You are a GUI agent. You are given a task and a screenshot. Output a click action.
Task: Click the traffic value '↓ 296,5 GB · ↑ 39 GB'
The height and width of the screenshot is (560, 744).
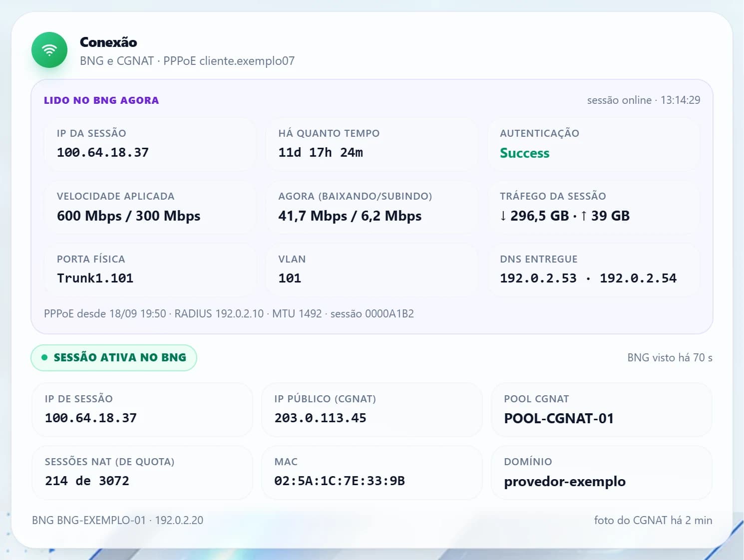[x=565, y=216]
